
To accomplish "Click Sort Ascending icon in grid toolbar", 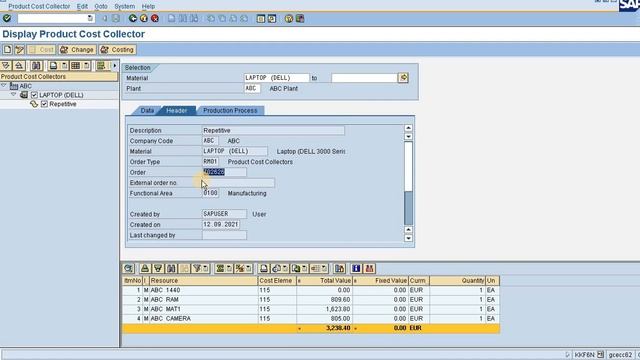I will 145,269.
